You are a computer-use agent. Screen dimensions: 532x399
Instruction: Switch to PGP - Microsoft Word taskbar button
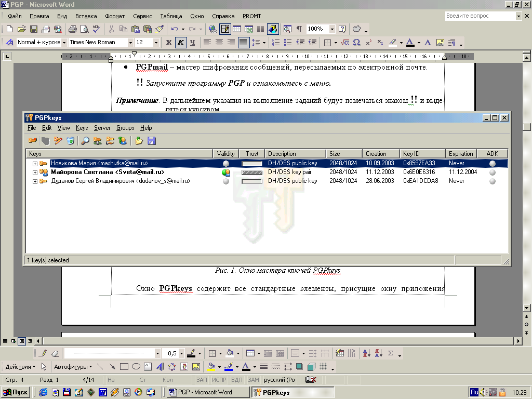(x=208, y=392)
